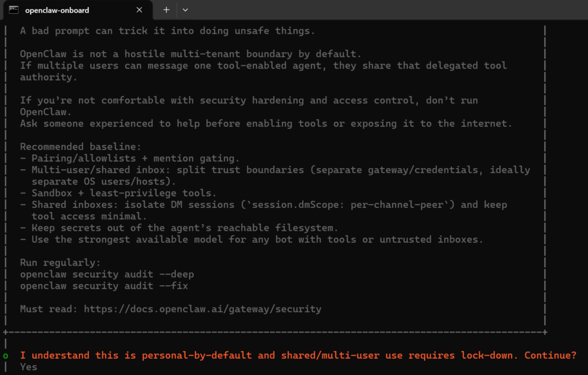
Task: Click the green prompt marker beside the question
Action: coord(5,356)
